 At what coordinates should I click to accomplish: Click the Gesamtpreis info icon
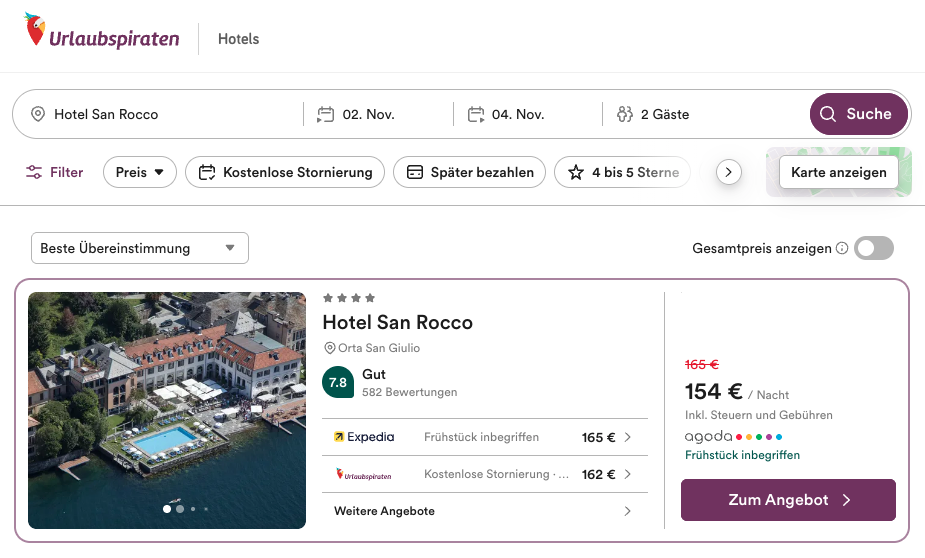[x=842, y=249]
